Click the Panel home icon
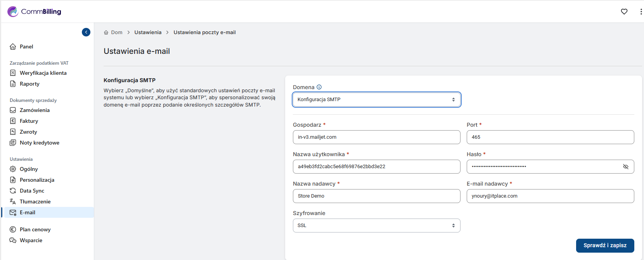The image size is (644, 260). [x=13, y=46]
